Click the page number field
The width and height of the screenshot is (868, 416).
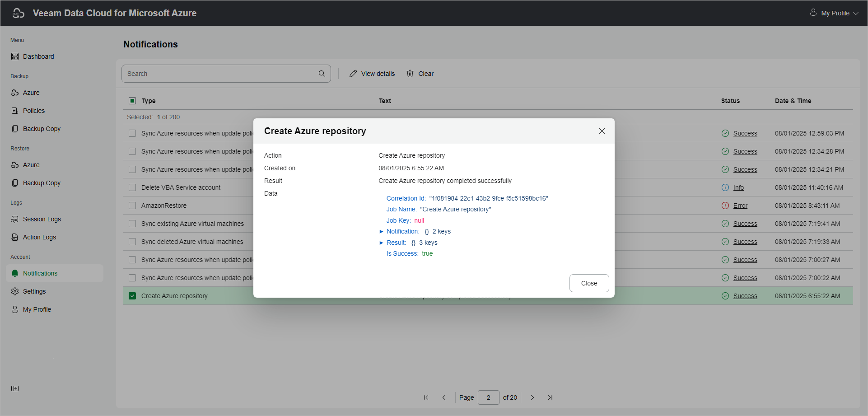coord(488,397)
